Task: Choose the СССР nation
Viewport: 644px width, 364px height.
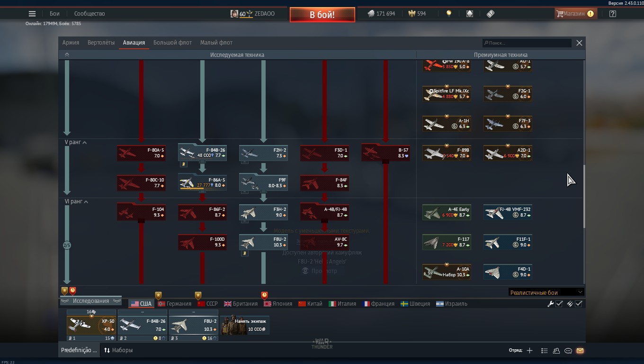Action: click(207, 304)
